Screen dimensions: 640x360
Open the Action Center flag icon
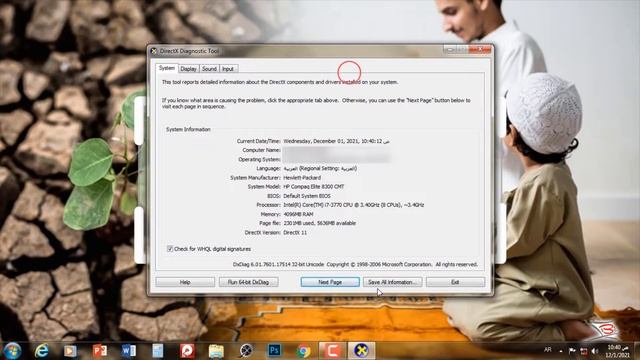[x=572, y=351]
